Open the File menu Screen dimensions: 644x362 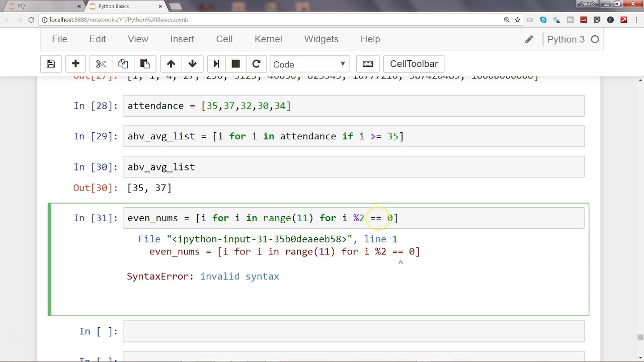pos(59,39)
